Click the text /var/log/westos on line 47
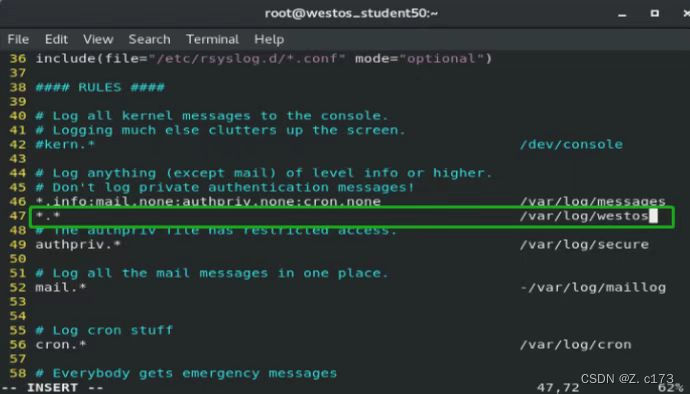The image size is (690, 394). [x=584, y=216]
